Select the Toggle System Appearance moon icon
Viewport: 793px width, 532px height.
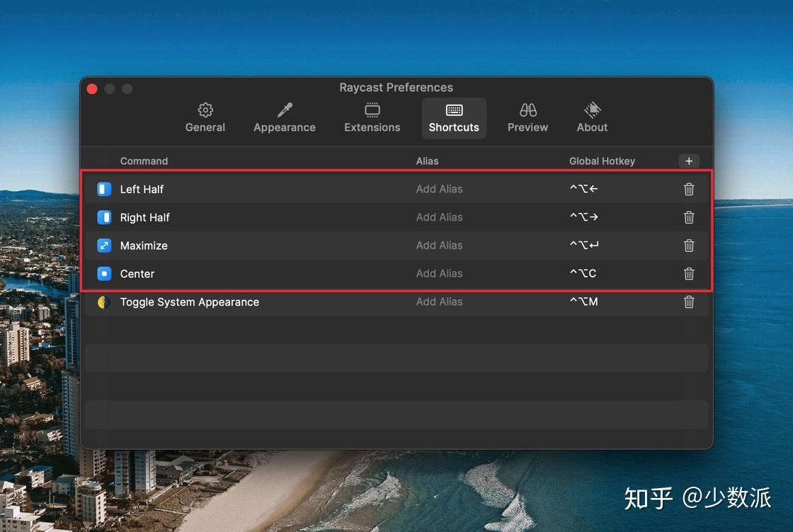(x=103, y=302)
